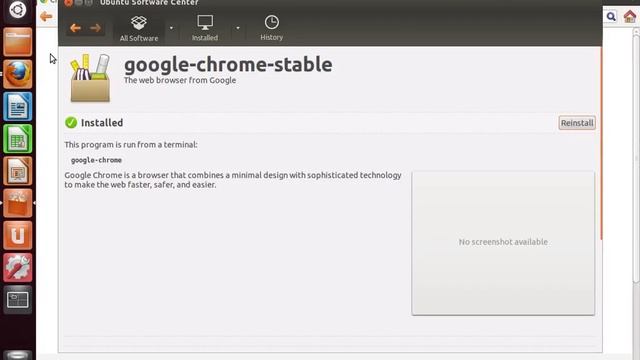Click 'The web browser from Google' subtitle
Viewport: 640px width, 360px height.
point(180,80)
